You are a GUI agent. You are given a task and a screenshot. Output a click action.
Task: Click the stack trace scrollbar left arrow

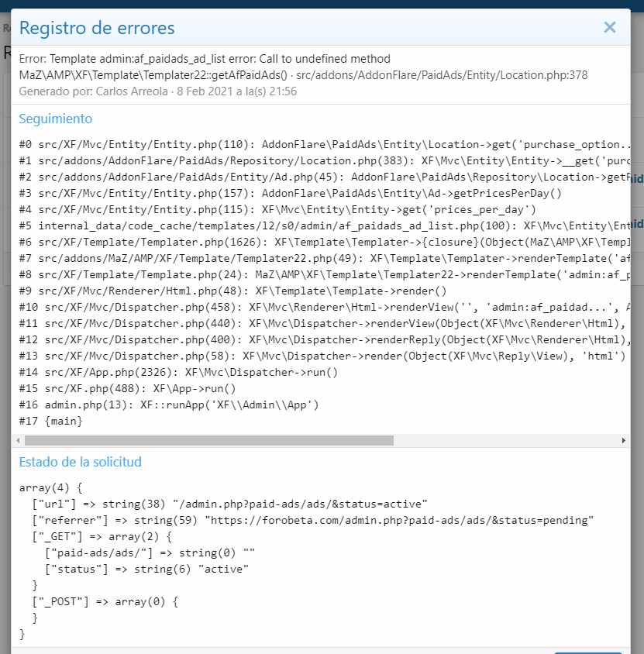[17, 440]
